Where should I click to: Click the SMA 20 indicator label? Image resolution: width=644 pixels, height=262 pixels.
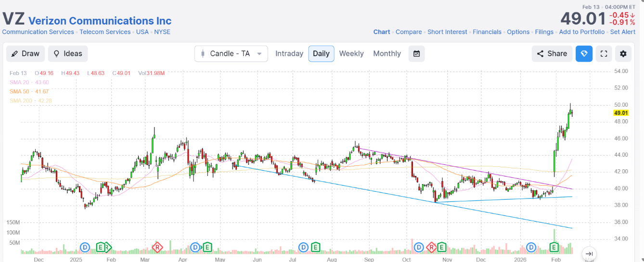[x=29, y=82]
